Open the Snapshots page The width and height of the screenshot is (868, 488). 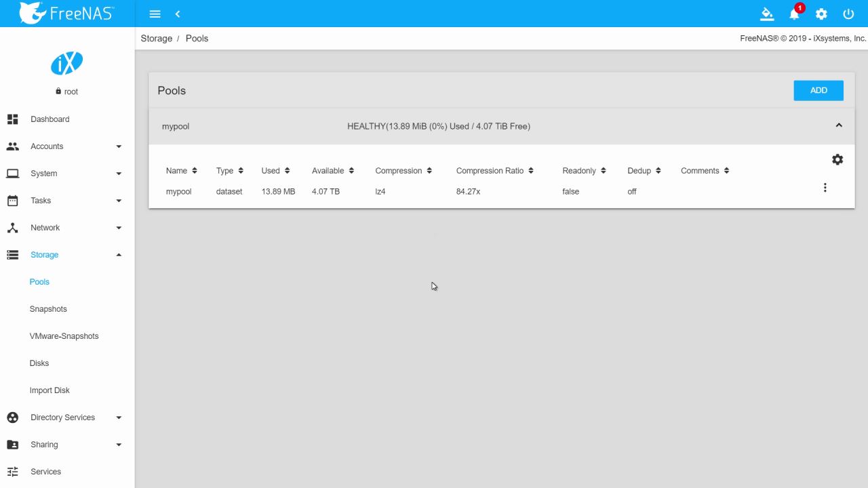click(x=48, y=309)
